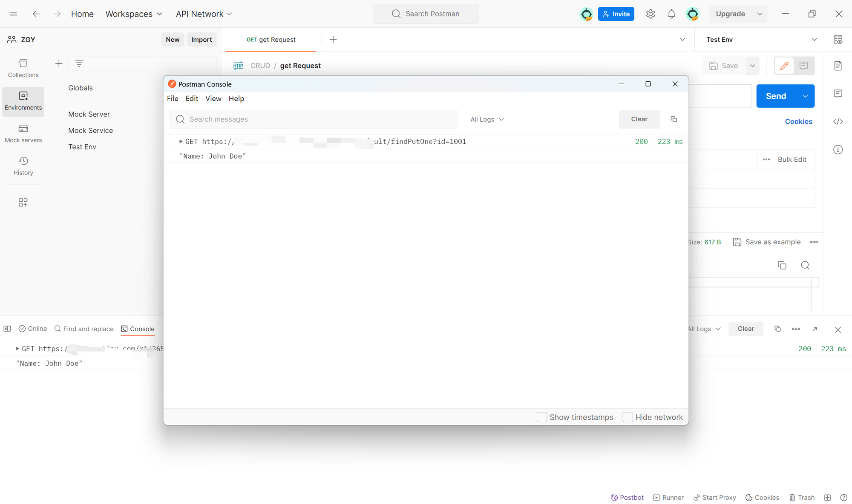Click the hamburger menu icon at top left
This screenshot has width=852, height=504.
click(13, 14)
